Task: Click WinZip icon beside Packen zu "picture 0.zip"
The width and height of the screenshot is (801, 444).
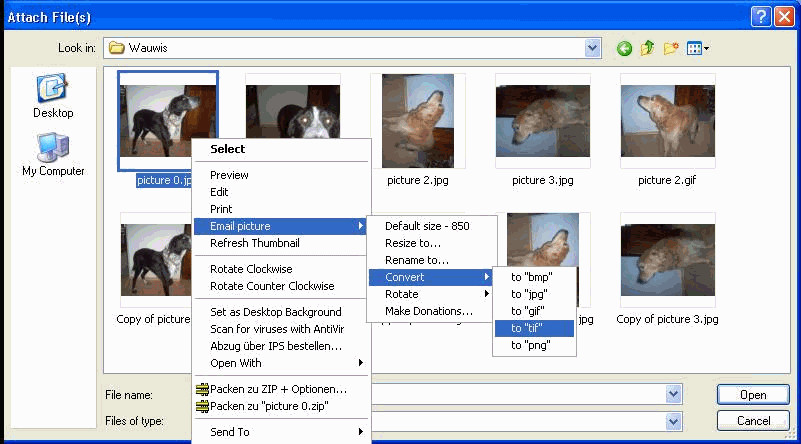Action: coord(202,406)
